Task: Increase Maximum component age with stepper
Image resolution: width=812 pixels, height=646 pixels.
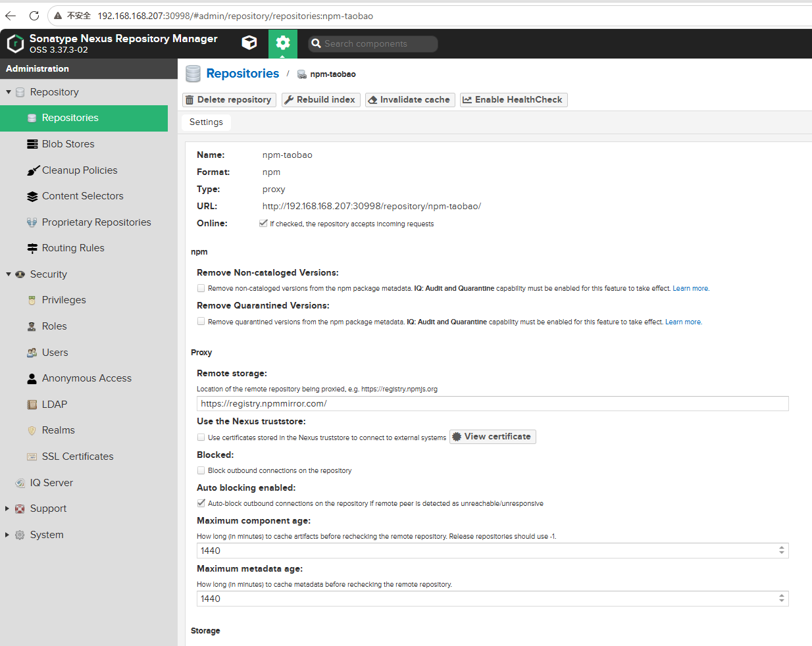Action: coord(782,548)
